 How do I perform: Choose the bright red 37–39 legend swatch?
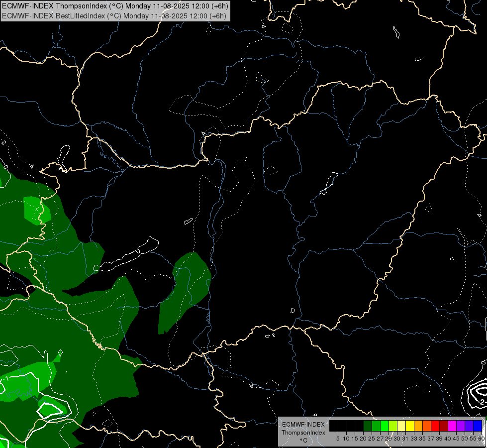click(435, 426)
